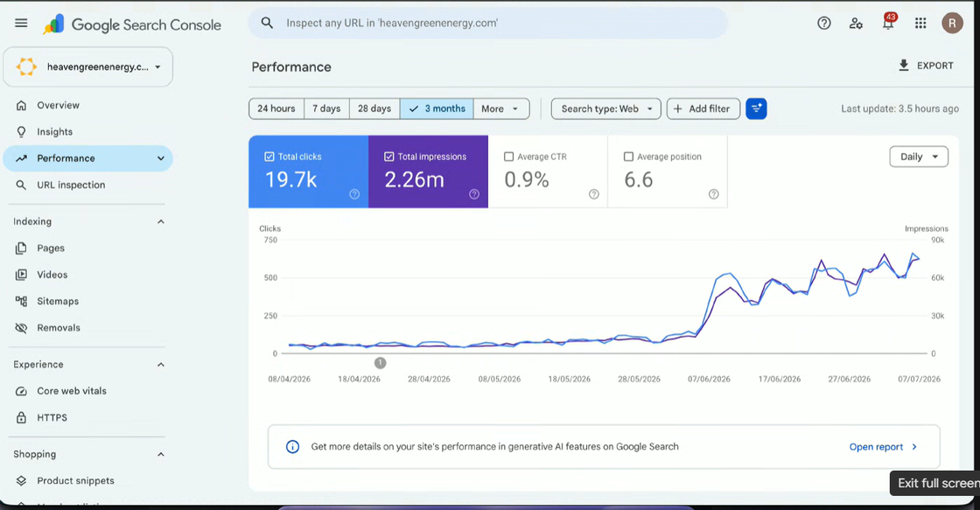The image size is (980, 510).
Task: Open the More date range dropdown
Action: pyautogui.click(x=501, y=108)
